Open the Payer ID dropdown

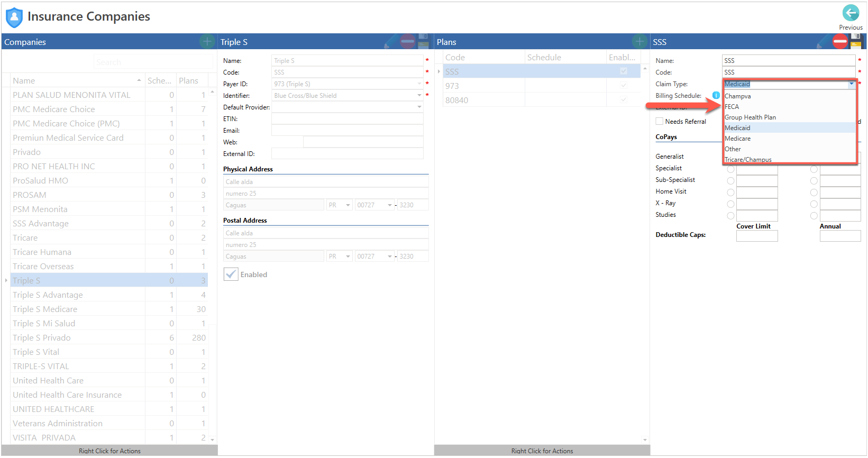[419, 84]
